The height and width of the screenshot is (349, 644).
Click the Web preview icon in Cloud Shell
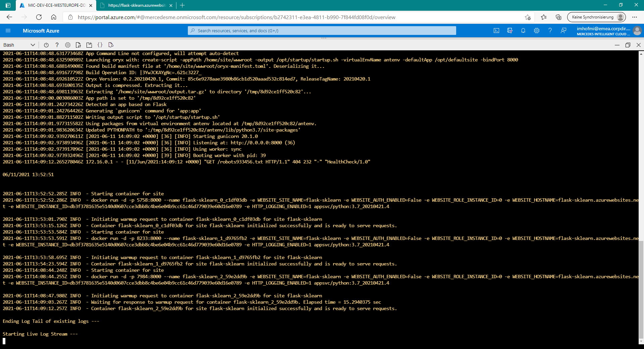point(111,45)
